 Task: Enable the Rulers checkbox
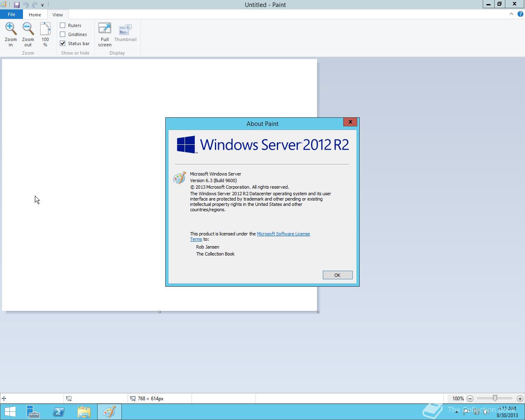click(x=63, y=25)
